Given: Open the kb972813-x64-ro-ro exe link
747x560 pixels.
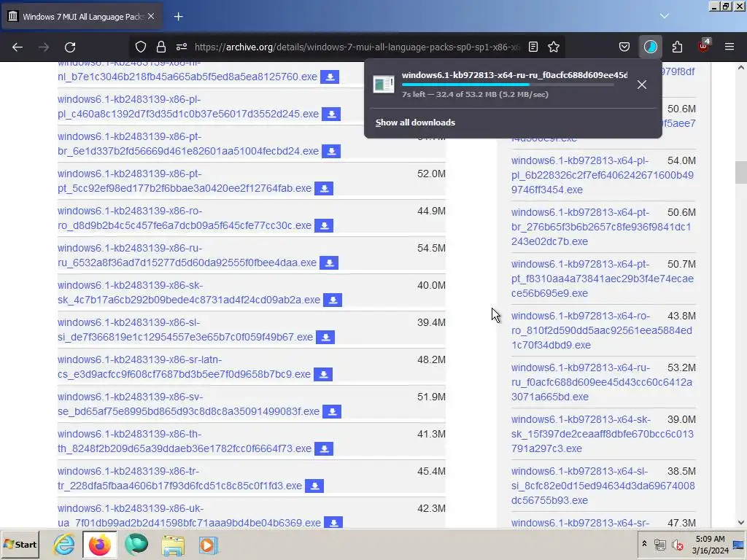Looking at the screenshot, I should (601, 330).
